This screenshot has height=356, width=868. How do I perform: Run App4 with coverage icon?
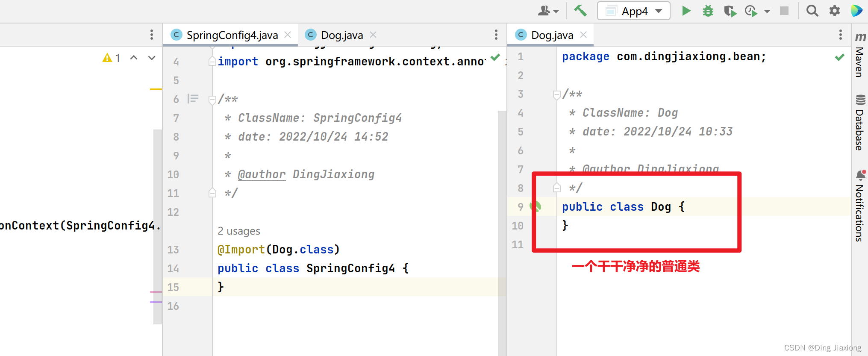[730, 11]
